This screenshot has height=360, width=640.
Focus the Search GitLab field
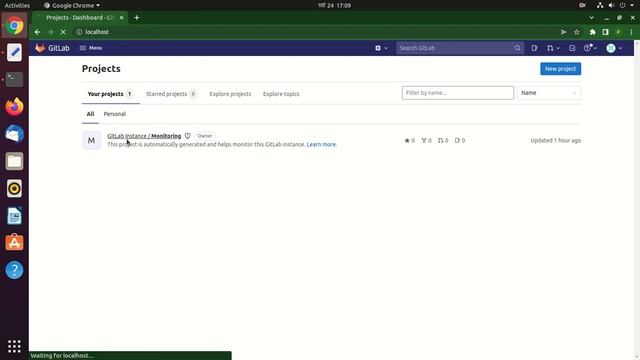point(460,48)
